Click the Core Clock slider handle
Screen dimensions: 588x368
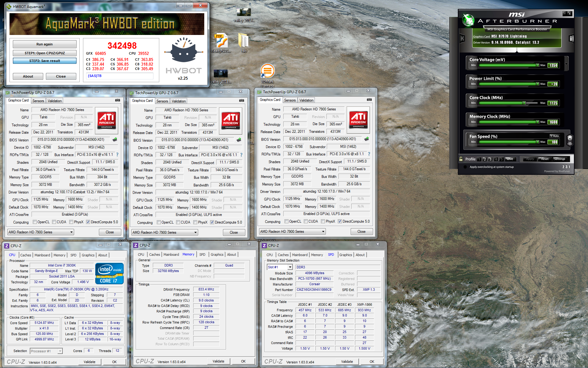click(x=525, y=103)
